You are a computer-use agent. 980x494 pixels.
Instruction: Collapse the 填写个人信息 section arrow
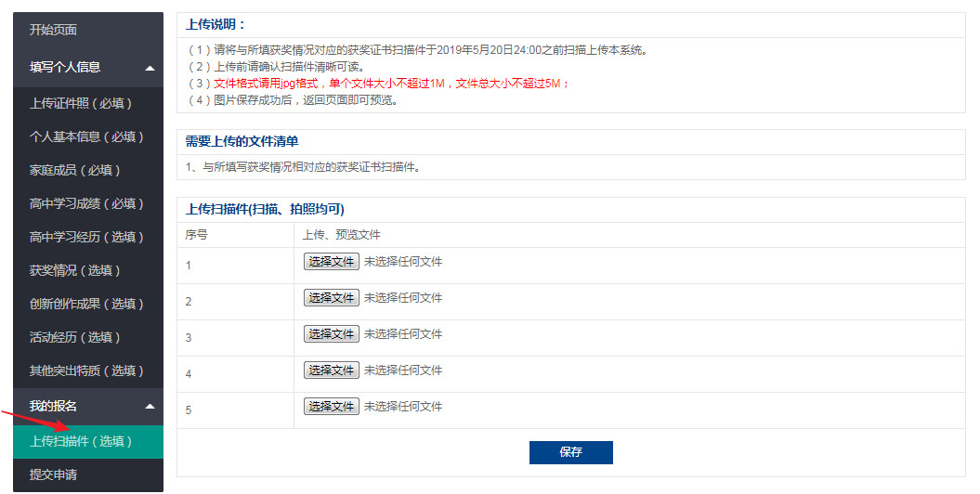tap(150, 68)
